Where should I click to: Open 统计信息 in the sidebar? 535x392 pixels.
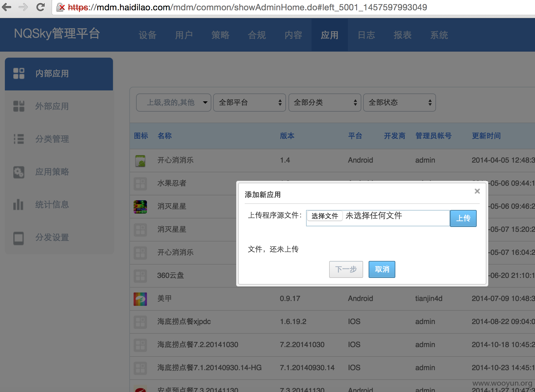point(59,205)
